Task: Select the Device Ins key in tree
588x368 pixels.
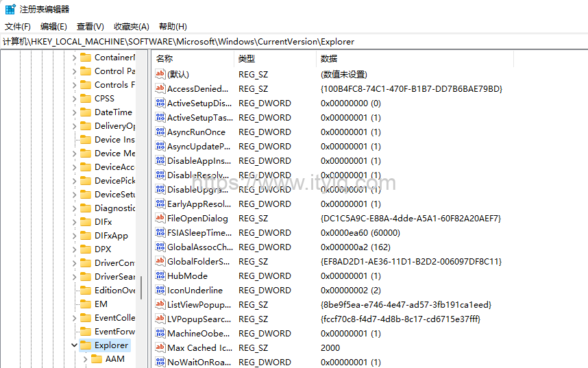Action: click(114, 140)
